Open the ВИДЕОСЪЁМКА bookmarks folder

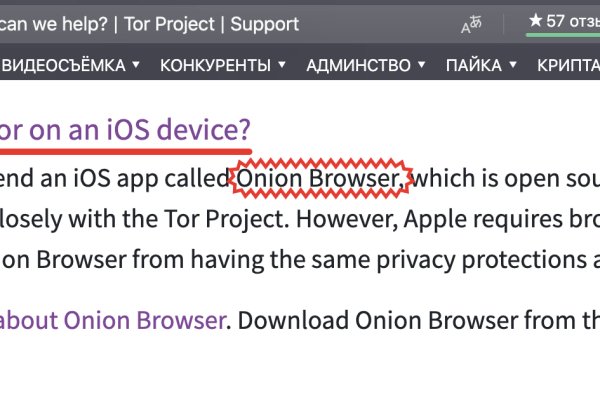tap(63, 66)
